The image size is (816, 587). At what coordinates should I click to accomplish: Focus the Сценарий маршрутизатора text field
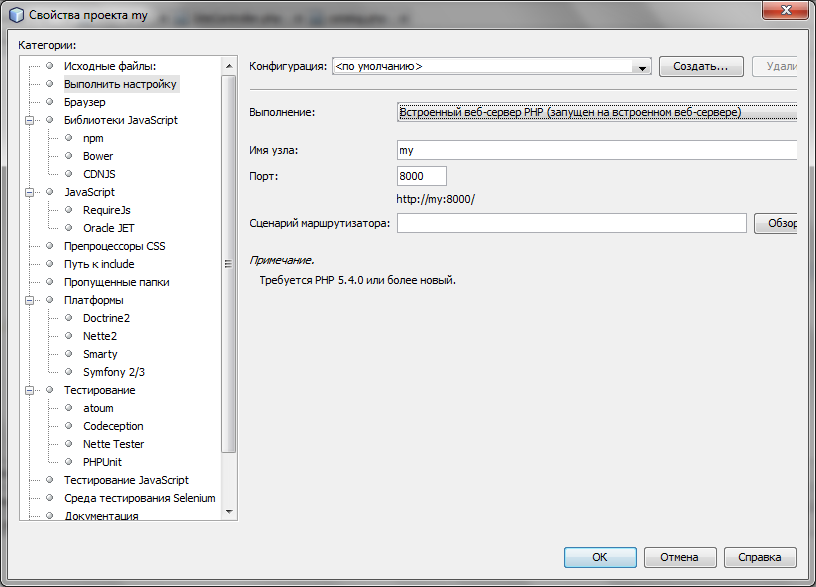point(571,223)
